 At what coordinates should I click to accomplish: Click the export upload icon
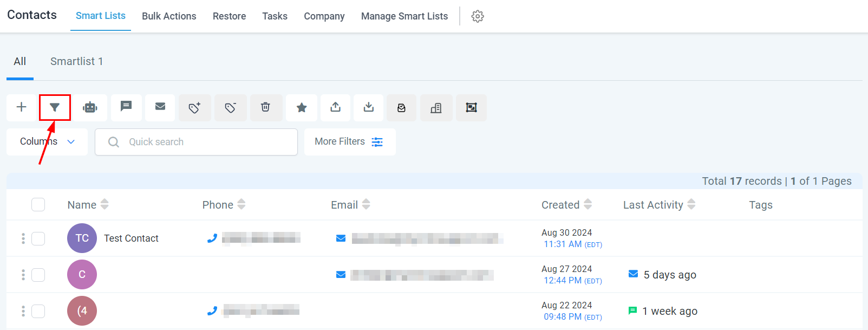(x=336, y=107)
